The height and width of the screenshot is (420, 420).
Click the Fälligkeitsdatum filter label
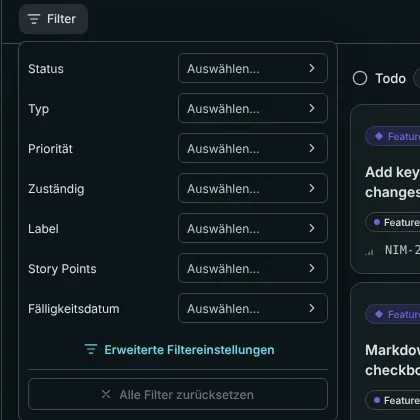[x=74, y=309]
